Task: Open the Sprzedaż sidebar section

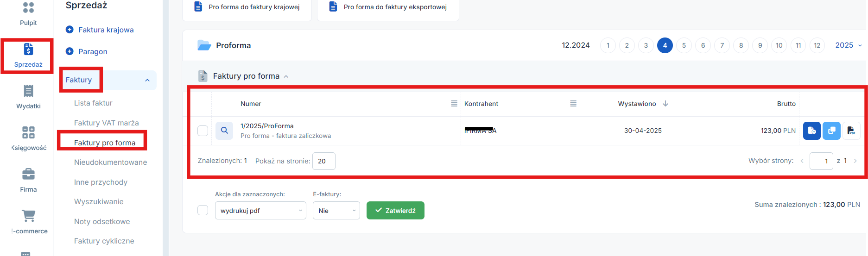Action: tap(28, 56)
